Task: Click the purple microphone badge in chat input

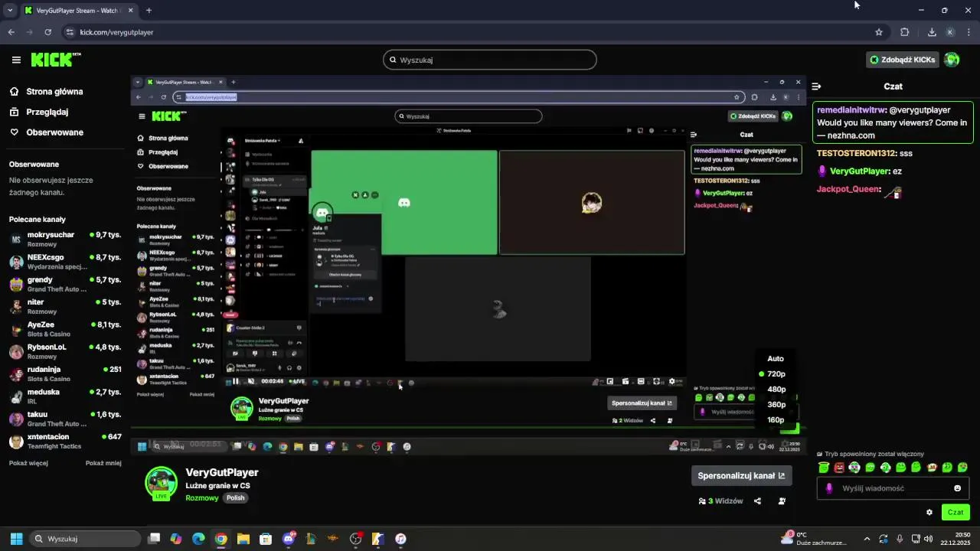Action: [x=829, y=488]
